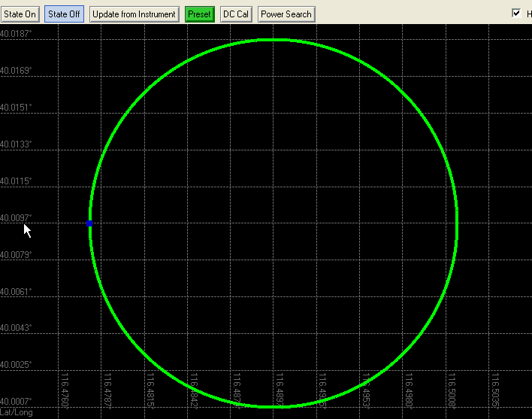Viewport: 532px width, 419px height.
Task: Click Update from Instrument
Action: point(135,14)
